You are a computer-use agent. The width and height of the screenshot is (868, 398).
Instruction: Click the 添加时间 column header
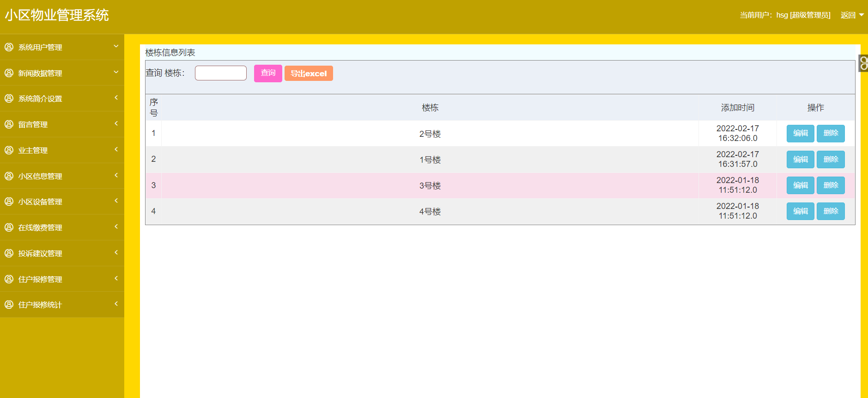coord(738,108)
